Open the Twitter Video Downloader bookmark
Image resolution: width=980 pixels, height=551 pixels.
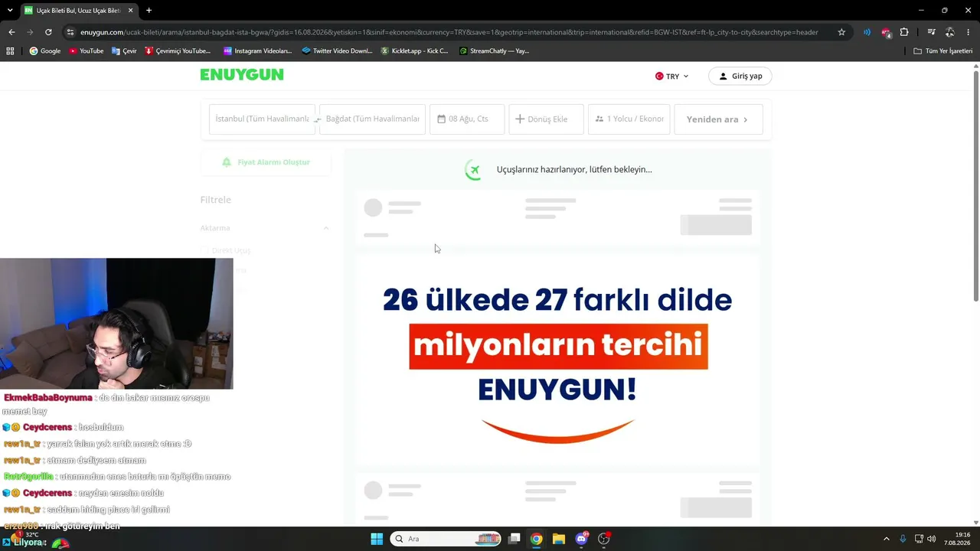(337, 51)
